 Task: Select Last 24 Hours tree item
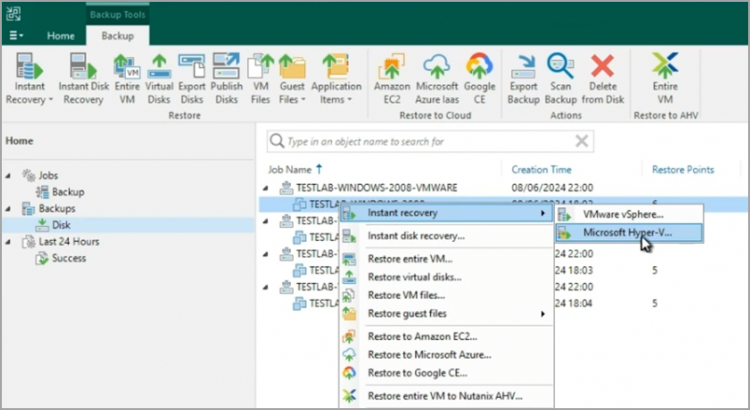(69, 242)
